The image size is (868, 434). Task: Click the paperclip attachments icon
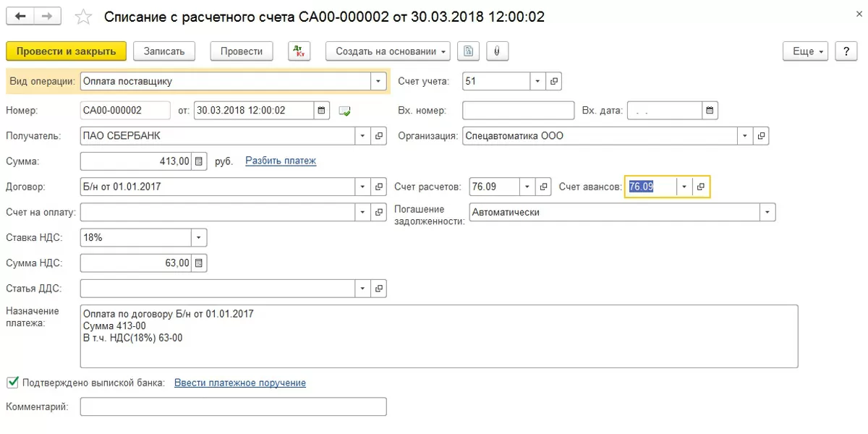point(497,51)
